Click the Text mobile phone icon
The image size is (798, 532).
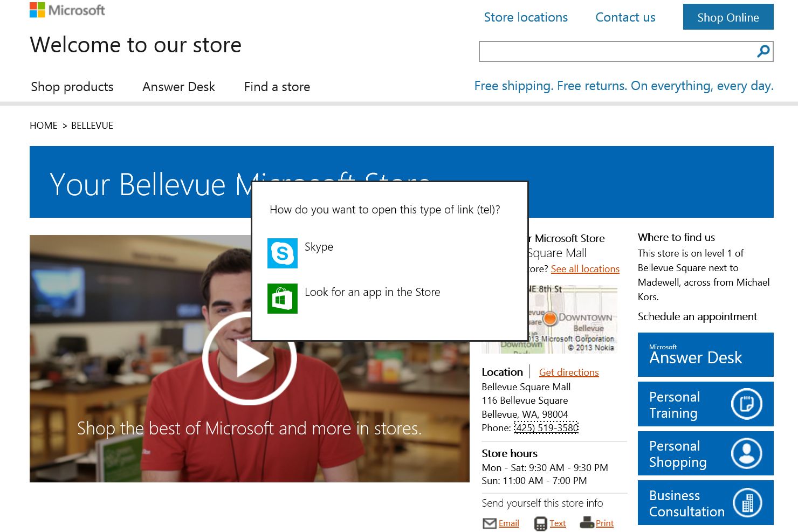[x=540, y=523]
